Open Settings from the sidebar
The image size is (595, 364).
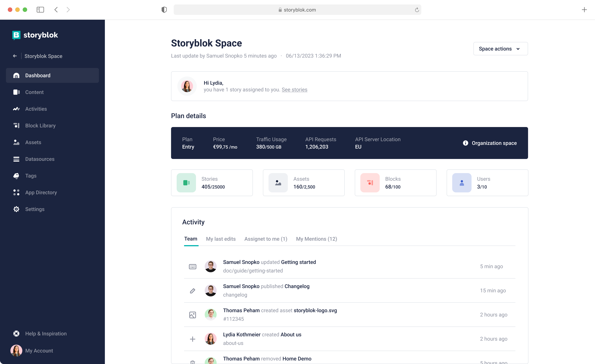tap(35, 209)
